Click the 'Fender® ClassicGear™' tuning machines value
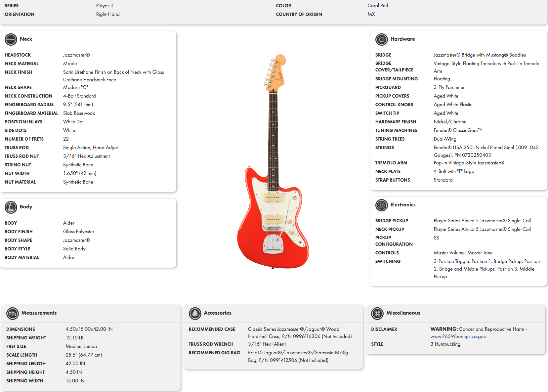Image resolution: width=548 pixels, height=392 pixels. pos(458,130)
